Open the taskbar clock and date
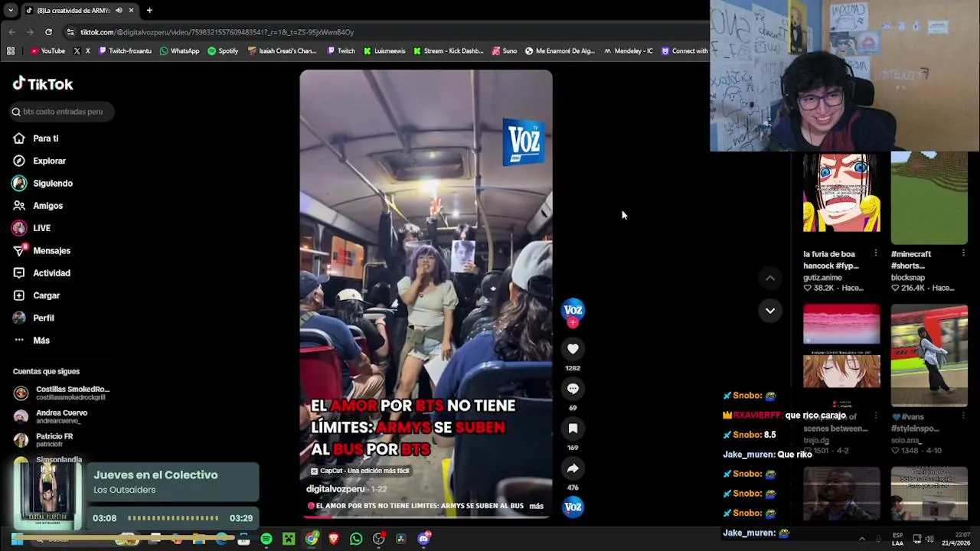 [x=955, y=539]
